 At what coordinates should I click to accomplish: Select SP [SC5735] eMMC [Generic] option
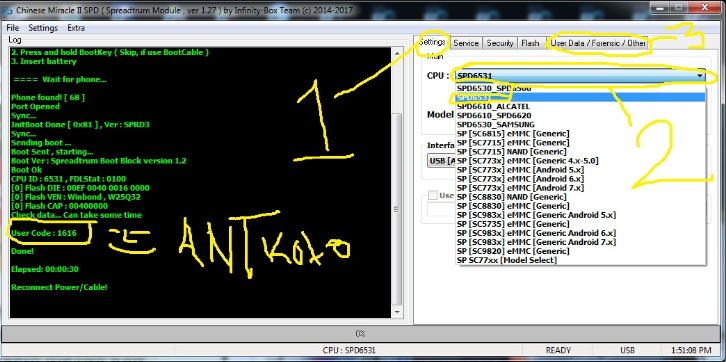point(581,224)
